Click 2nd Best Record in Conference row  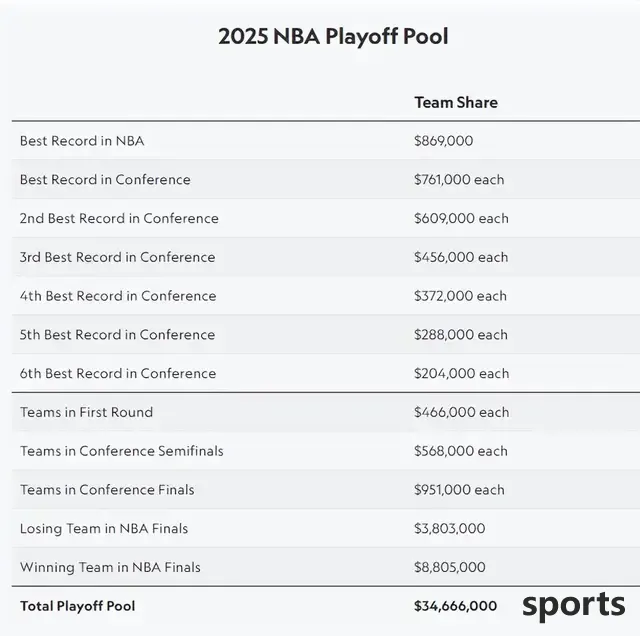pos(326,218)
